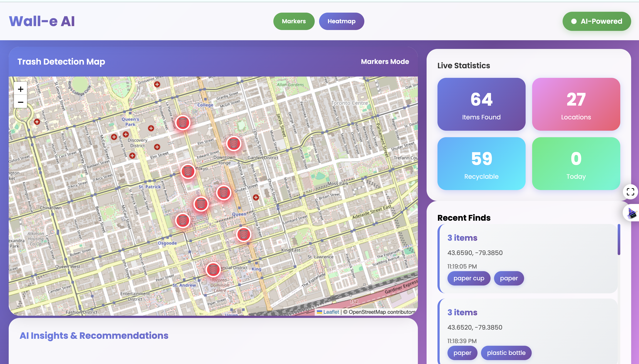This screenshot has height=364, width=639.
Task: Switch to Heatmap view mode
Action: (x=341, y=21)
